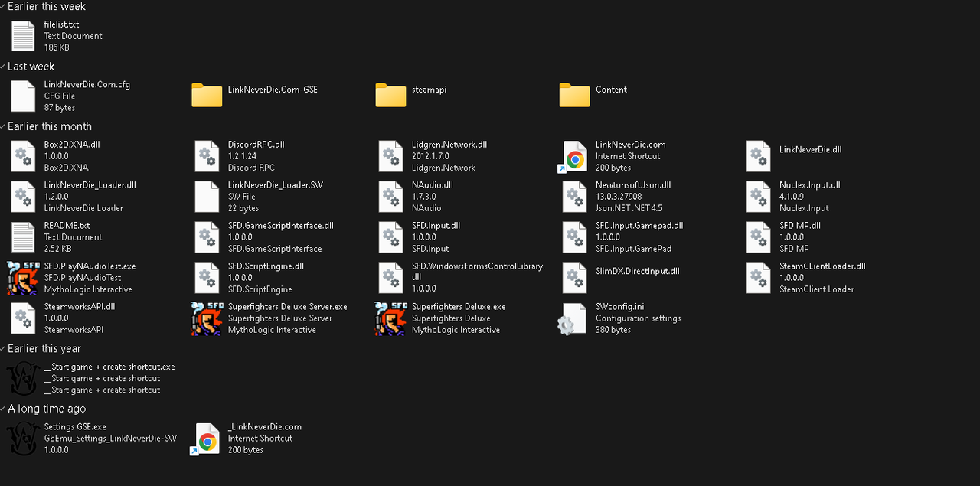Image resolution: width=980 pixels, height=486 pixels.
Task: Select the SFD.ScriptEngine.dll icon
Action: coord(207,278)
